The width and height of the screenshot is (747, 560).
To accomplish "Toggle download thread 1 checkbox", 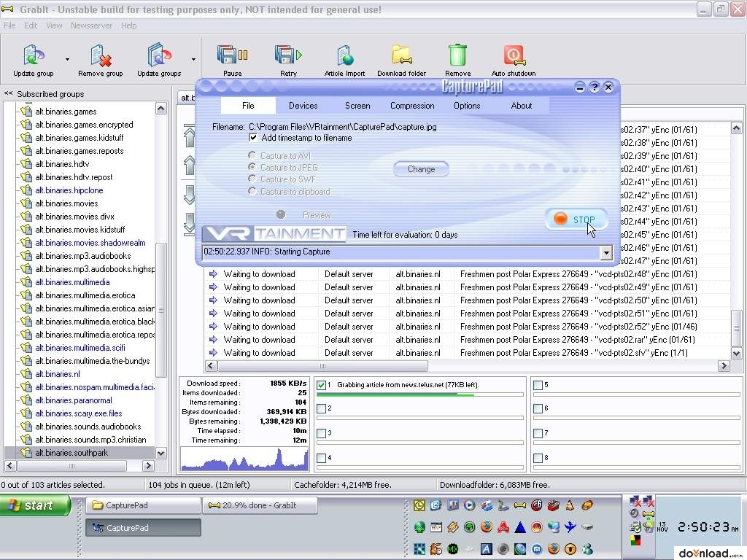I will point(321,385).
